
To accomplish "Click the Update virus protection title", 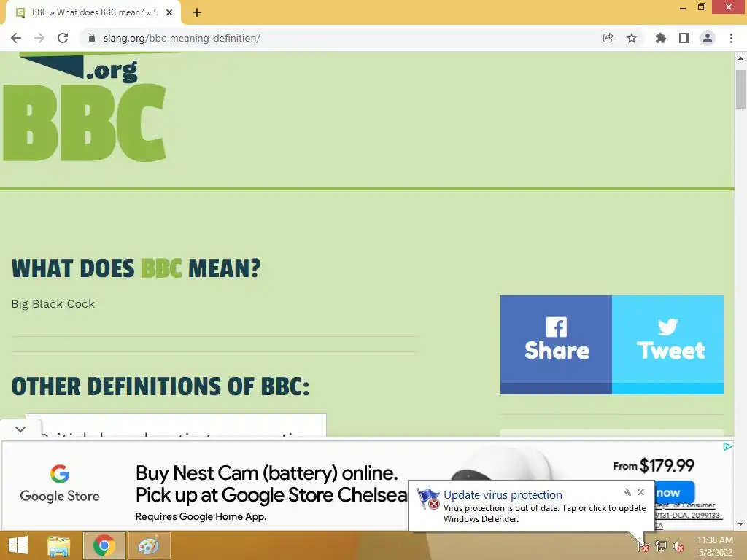I will [x=503, y=495].
